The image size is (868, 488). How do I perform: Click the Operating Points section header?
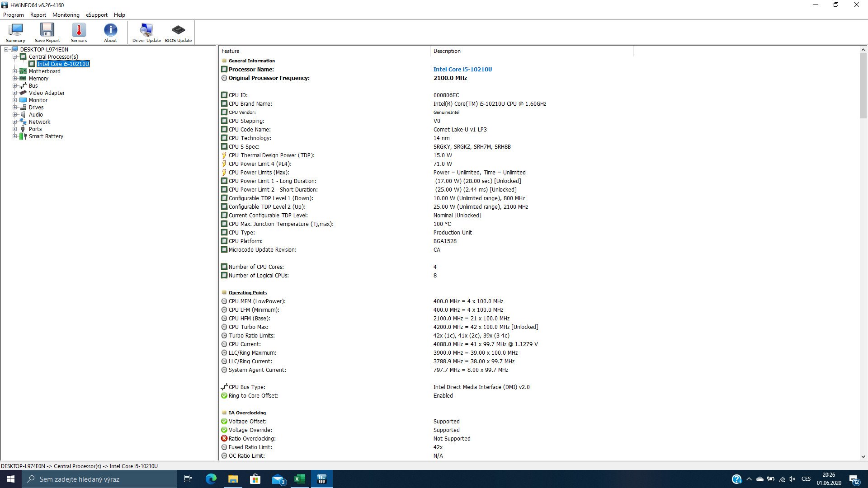(x=247, y=293)
